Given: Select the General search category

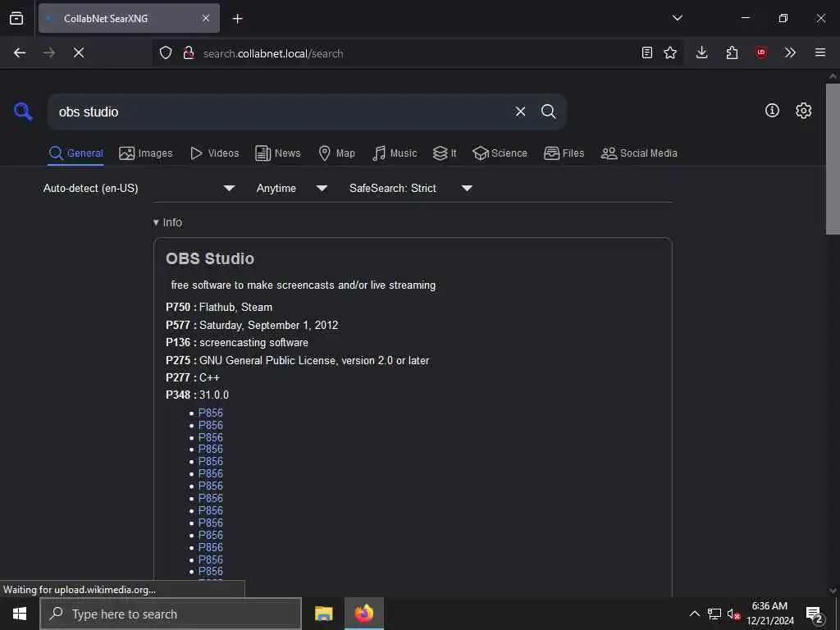Looking at the screenshot, I should (75, 153).
